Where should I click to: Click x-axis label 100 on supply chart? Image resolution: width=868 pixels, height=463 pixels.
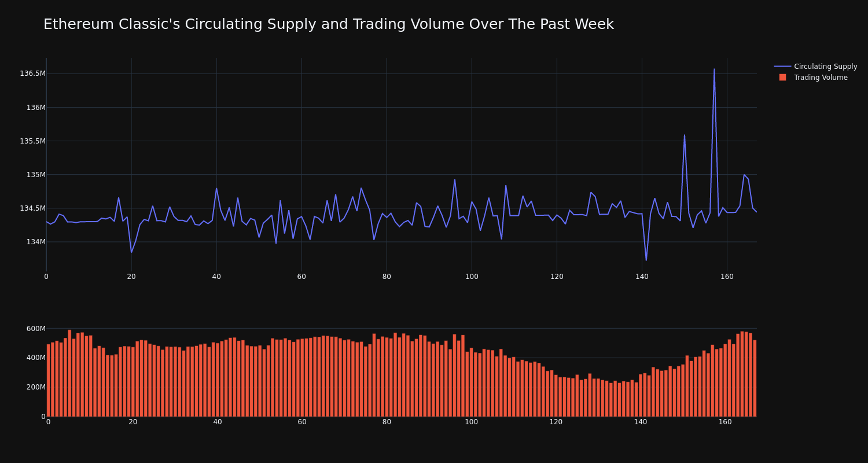coord(472,277)
